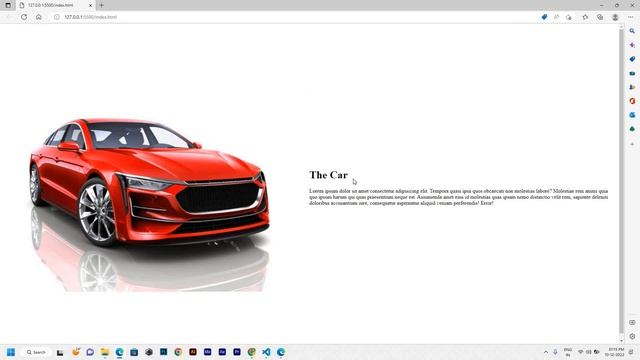This screenshot has width=640, height=360.
Task: Open Task View from the taskbar
Action: 60,352
